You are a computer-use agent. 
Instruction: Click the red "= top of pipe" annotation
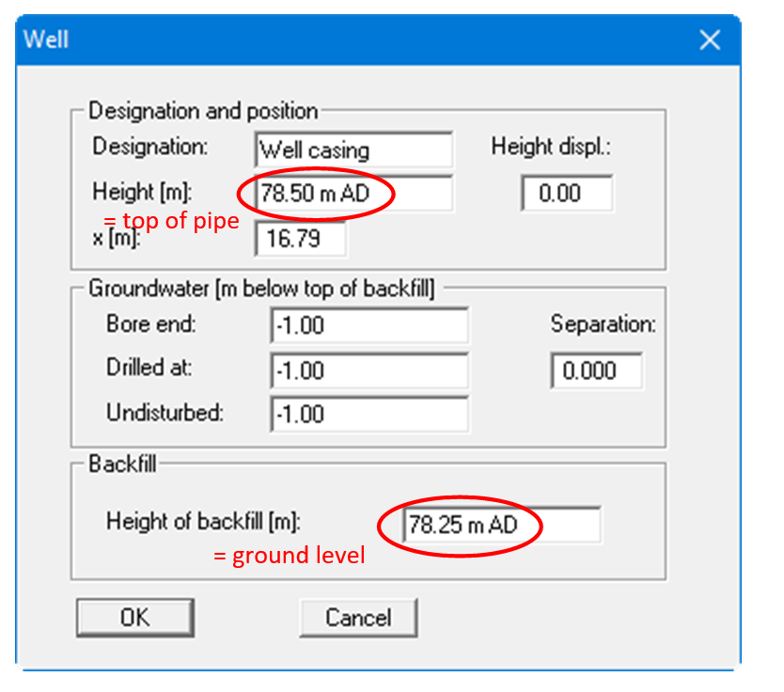coord(170,222)
